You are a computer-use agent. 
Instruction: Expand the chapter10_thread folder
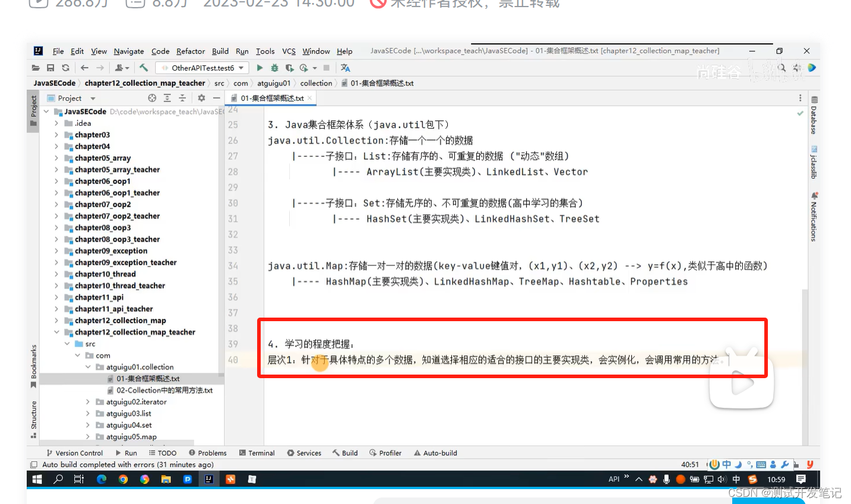(x=56, y=274)
